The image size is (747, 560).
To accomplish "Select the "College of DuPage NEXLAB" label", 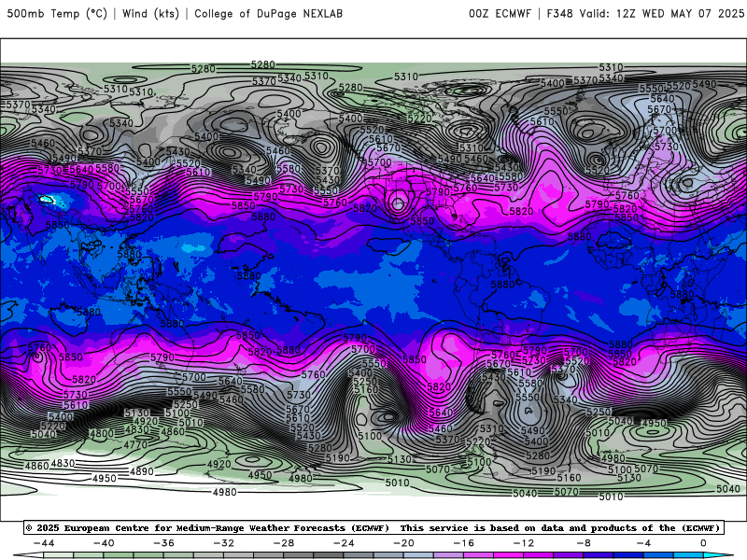I will pyautogui.click(x=268, y=13).
